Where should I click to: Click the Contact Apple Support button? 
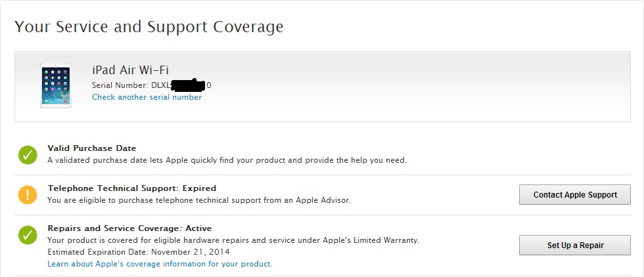click(x=574, y=194)
